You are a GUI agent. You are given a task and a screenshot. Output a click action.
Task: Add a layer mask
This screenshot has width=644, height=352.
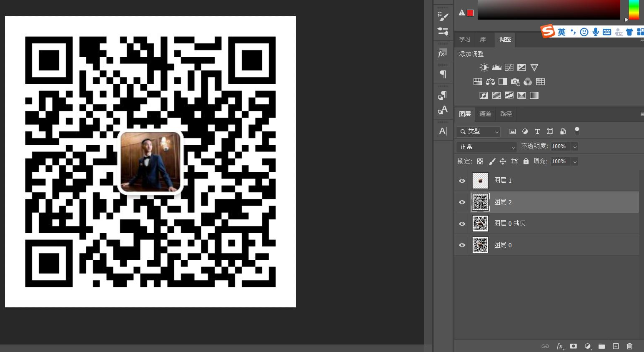[x=574, y=346]
